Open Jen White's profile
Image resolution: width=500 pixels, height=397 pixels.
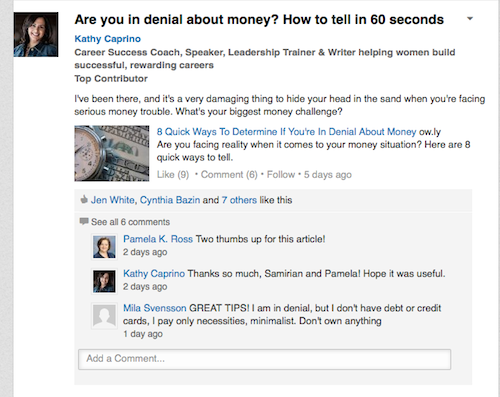click(113, 200)
